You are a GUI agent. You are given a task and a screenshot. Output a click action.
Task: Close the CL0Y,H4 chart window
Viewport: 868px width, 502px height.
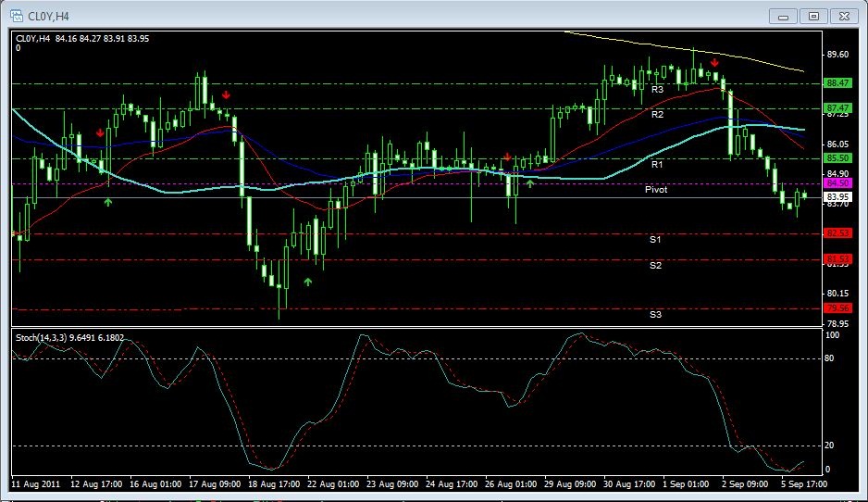tap(844, 17)
